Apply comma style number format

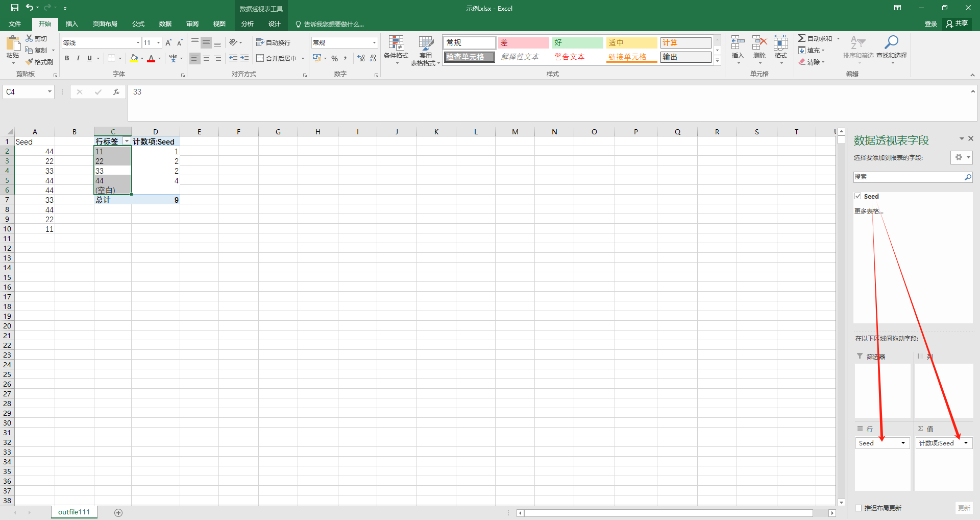346,58
